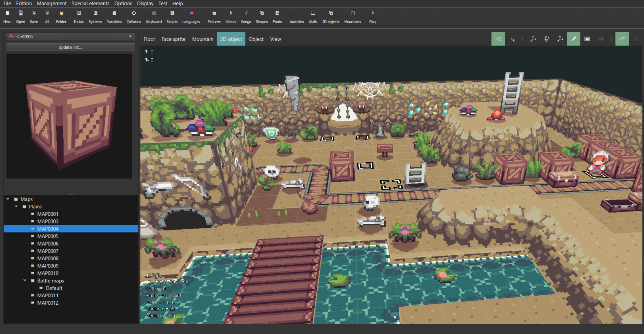Open the Options menu

click(x=123, y=3)
